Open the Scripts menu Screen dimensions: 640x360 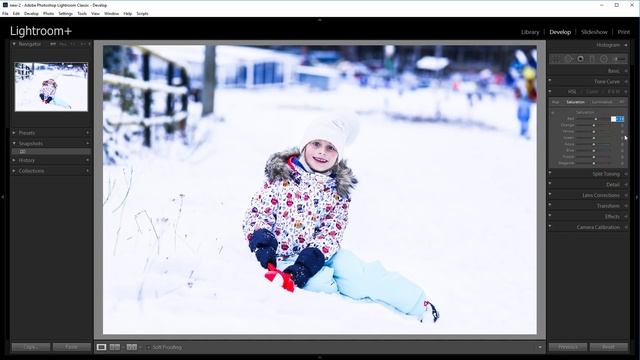[x=142, y=13]
